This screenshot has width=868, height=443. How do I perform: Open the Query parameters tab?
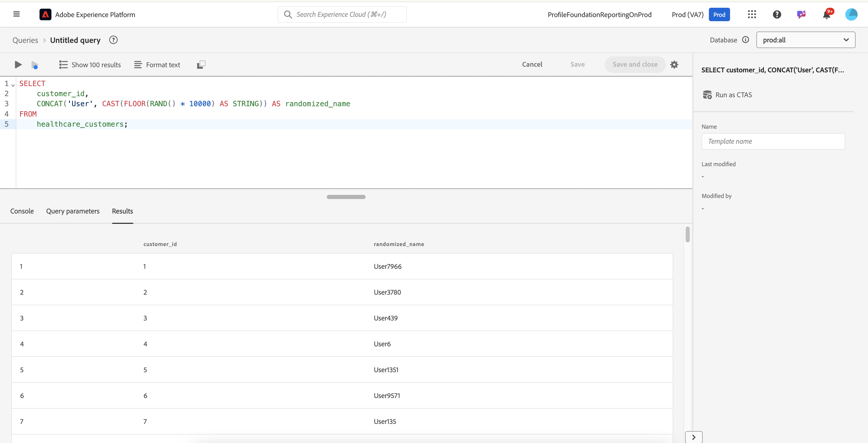click(73, 211)
